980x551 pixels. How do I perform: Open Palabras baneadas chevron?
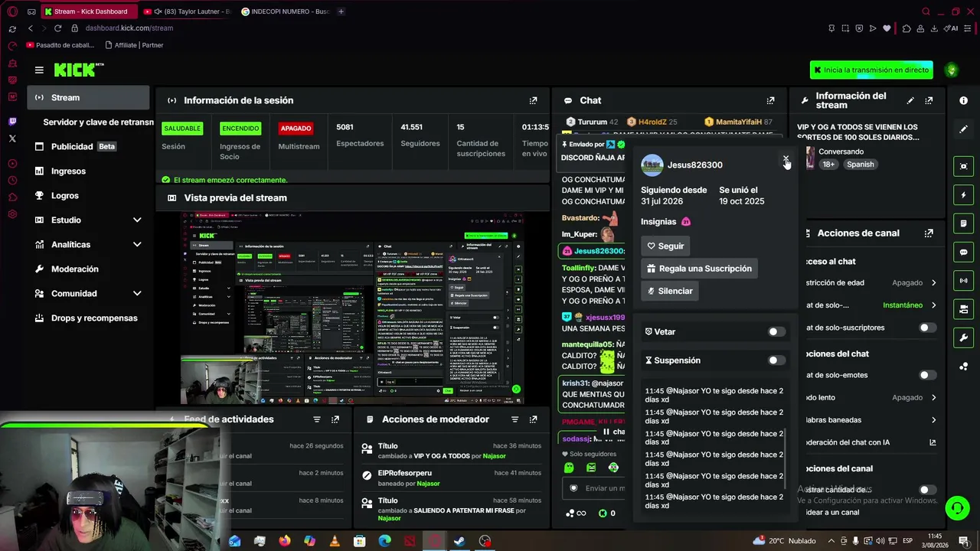pos(933,420)
